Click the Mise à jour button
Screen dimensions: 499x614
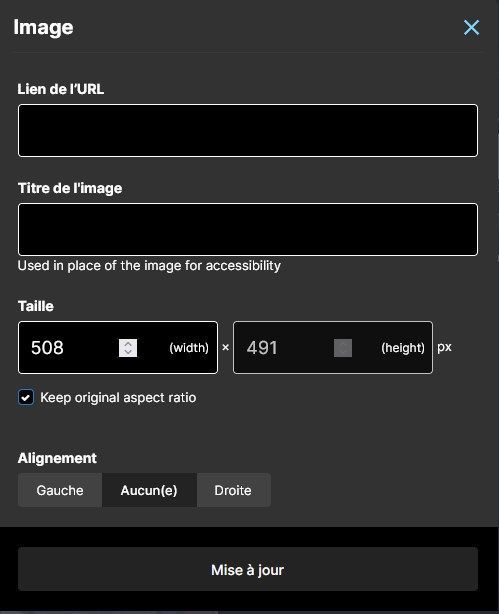tap(248, 569)
